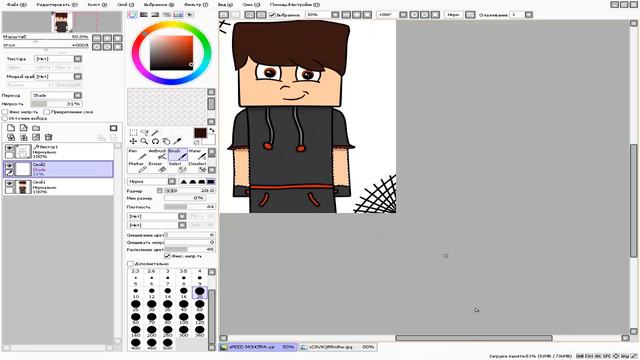Open the Переход blending mode dropdown
This screenshot has height=360, width=640.
[78, 95]
